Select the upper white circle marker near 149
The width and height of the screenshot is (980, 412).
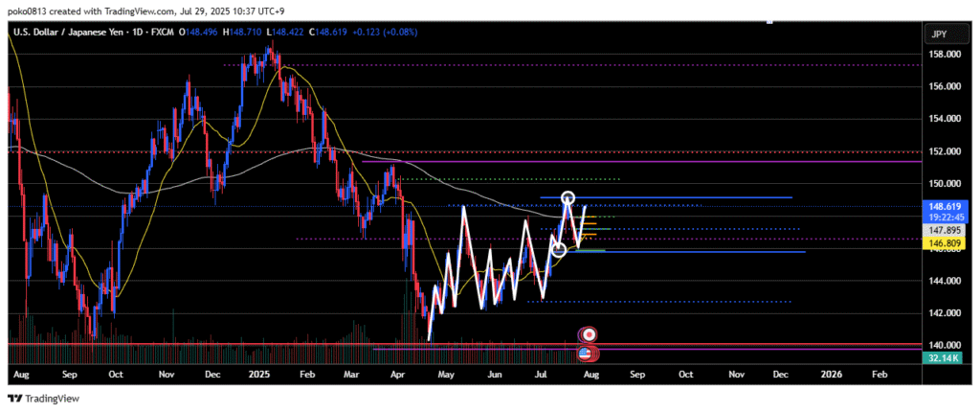pyautogui.click(x=568, y=198)
